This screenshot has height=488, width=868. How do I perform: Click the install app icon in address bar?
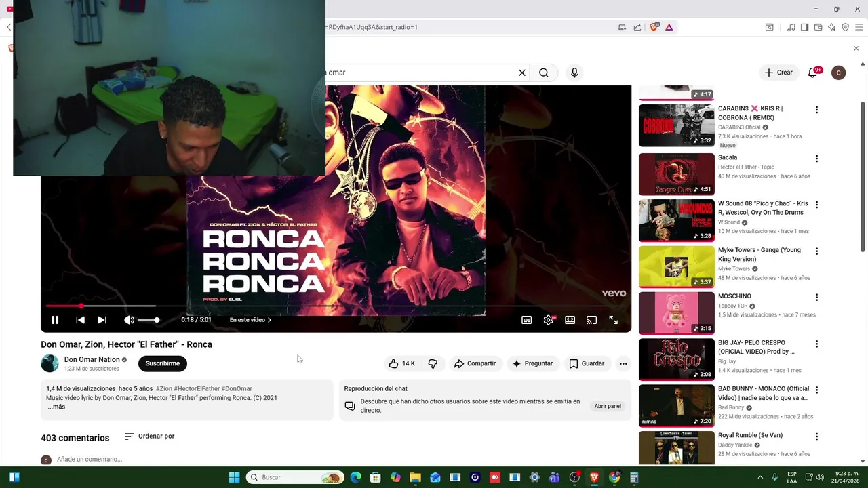pyautogui.click(x=622, y=27)
